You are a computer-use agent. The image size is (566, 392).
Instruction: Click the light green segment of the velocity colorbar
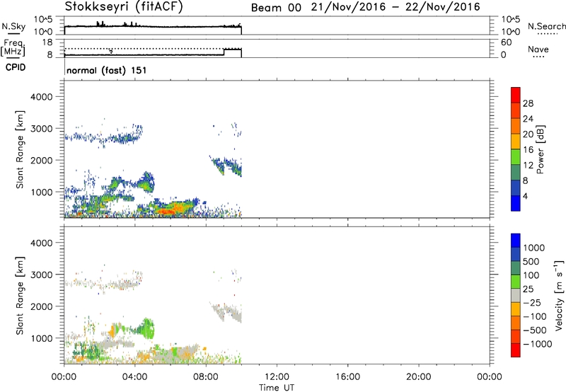coord(516,282)
